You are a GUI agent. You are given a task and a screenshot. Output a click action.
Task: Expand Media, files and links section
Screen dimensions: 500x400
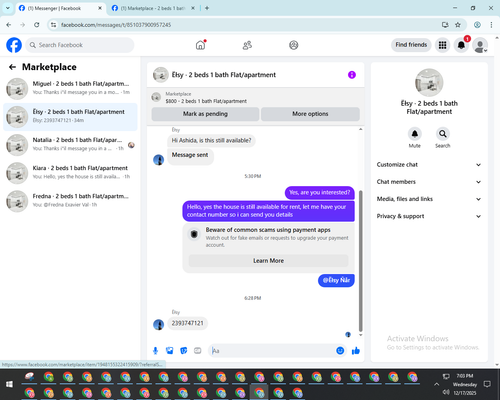429,199
